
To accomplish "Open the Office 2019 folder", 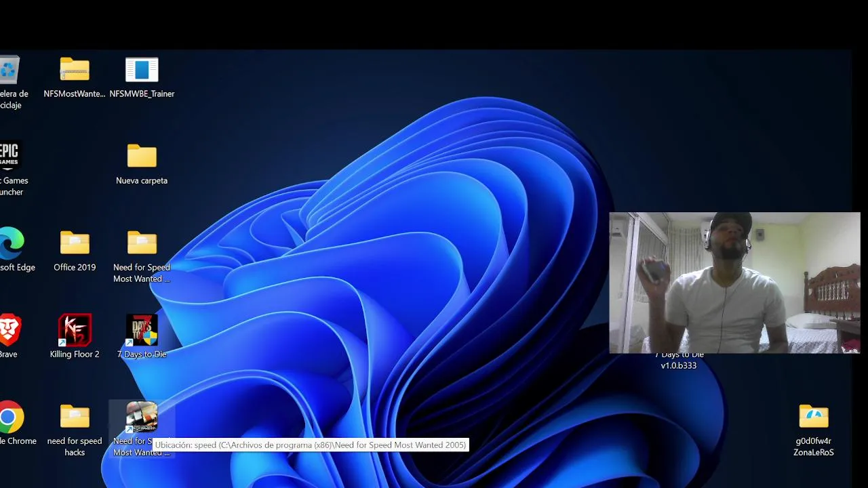I will (75, 243).
